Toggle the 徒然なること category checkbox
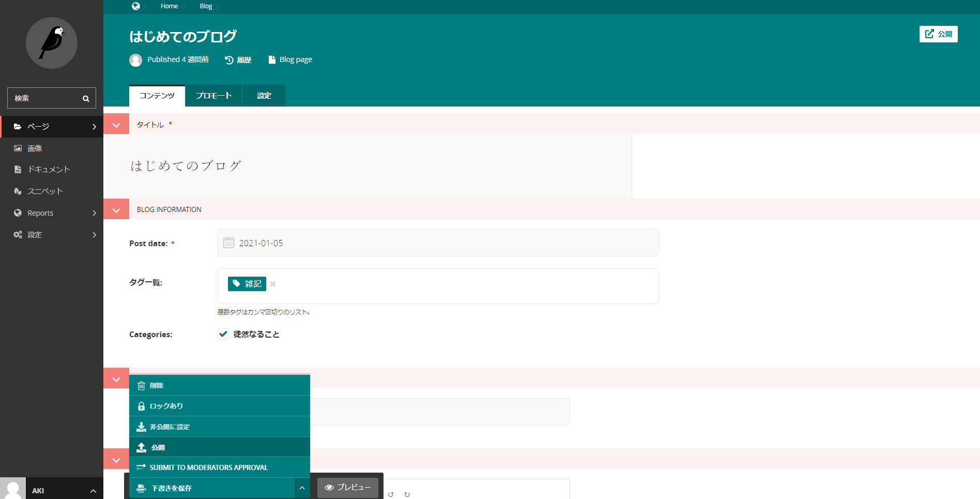 (x=223, y=334)
